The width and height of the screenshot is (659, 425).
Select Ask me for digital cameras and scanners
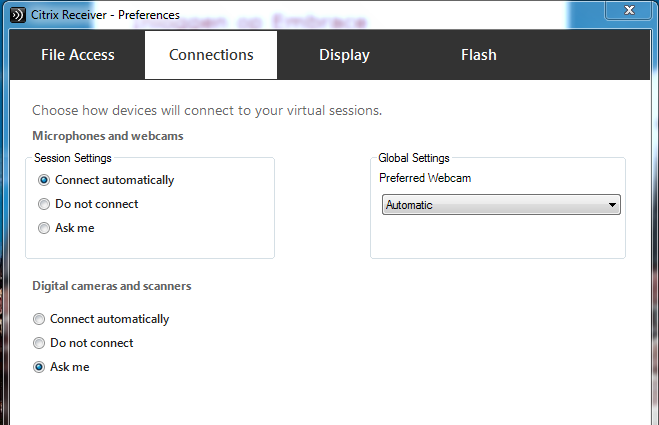click(39, 367)
